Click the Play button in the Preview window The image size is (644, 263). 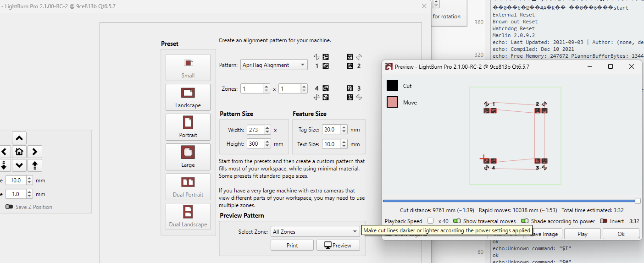tap(582, 234)
